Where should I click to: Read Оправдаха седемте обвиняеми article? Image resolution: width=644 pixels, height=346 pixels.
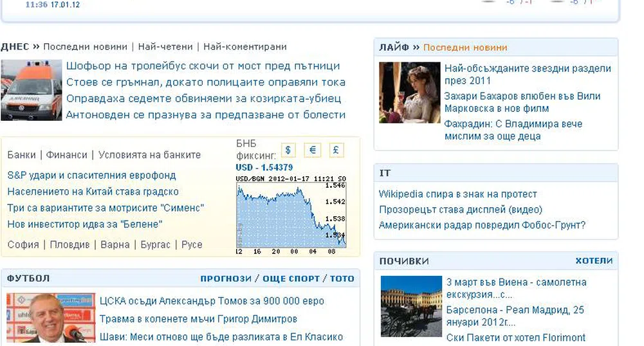click(x=204, y=99)
